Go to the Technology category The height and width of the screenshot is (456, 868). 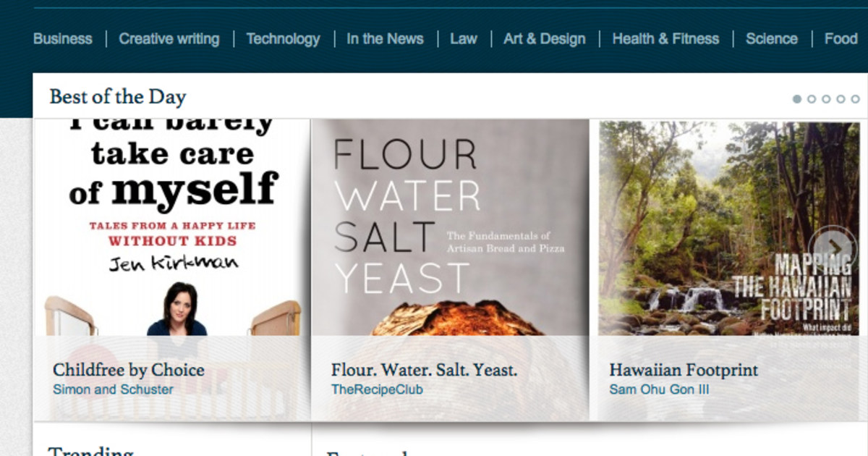(x=283, y=39)
